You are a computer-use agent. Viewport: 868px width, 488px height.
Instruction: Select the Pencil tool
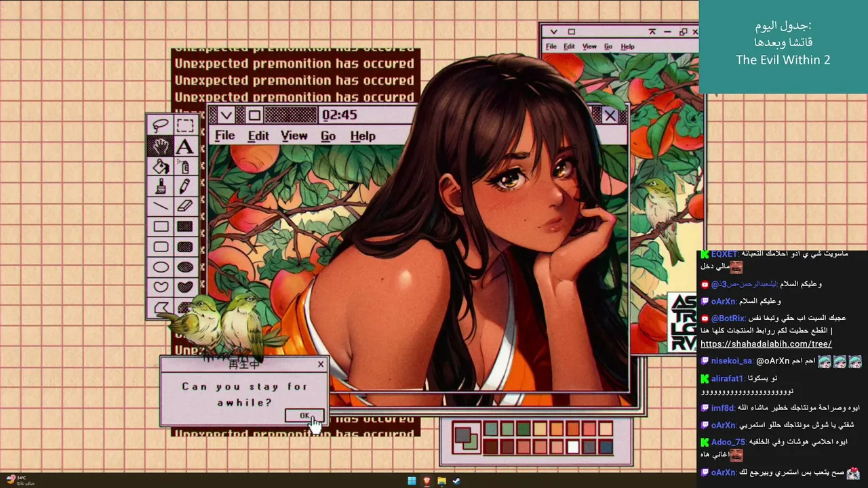(x=184, y=186)
